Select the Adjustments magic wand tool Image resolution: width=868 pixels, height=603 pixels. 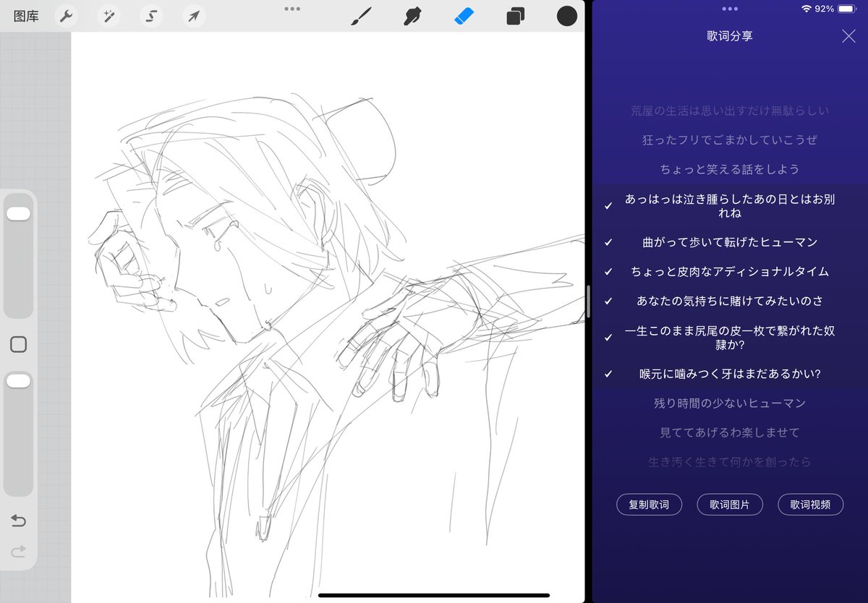pyautogui.click(x=109, y=15)
